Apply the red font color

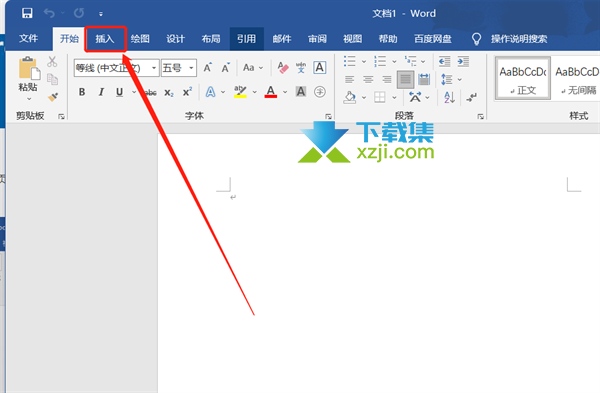click(271, 92)
